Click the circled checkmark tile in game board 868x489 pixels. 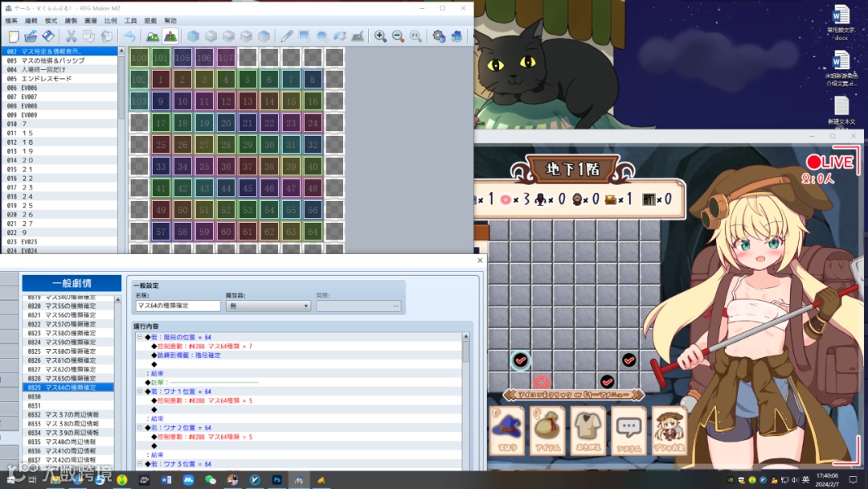[x=520, y=360]
